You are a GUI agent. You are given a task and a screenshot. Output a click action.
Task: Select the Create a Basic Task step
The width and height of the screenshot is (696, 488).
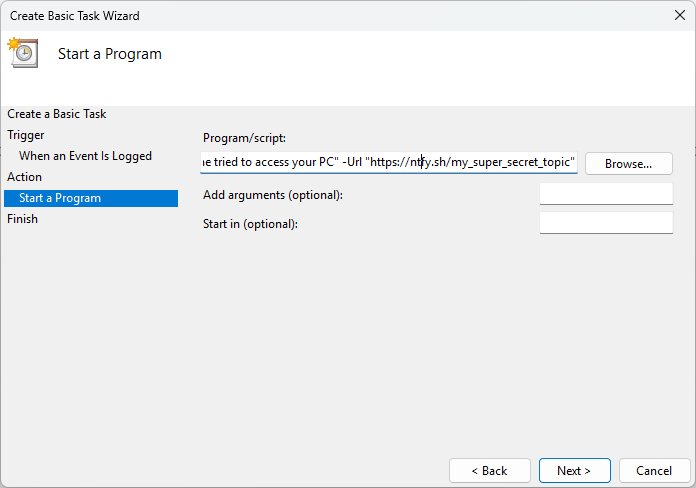click(57, 114)
